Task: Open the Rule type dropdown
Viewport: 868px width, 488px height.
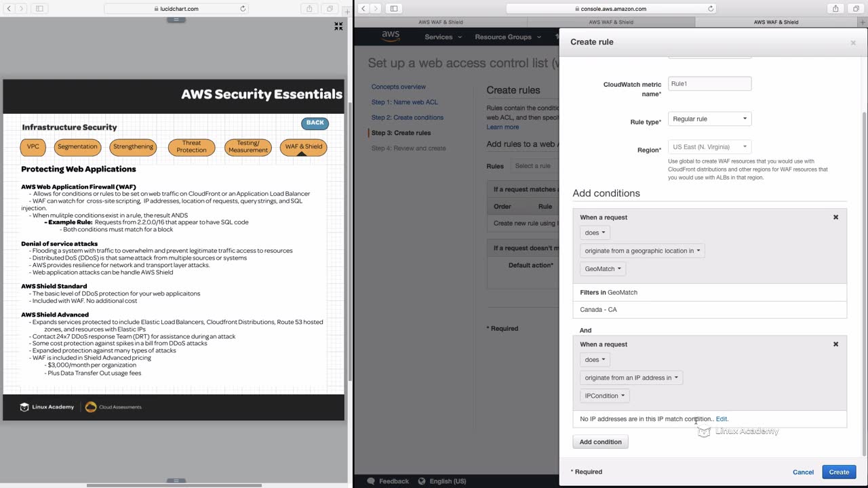Action: (709, 119)
